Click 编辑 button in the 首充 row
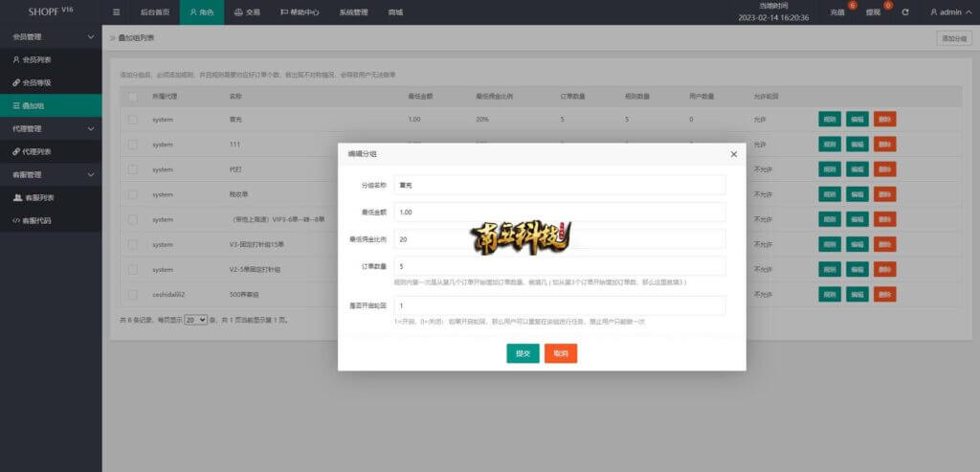Viewport: 980px width, 472px height. click(x=857, y=120)
